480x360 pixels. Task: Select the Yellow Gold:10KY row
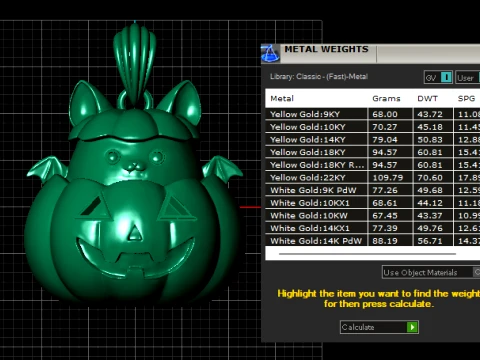(373, 127)
